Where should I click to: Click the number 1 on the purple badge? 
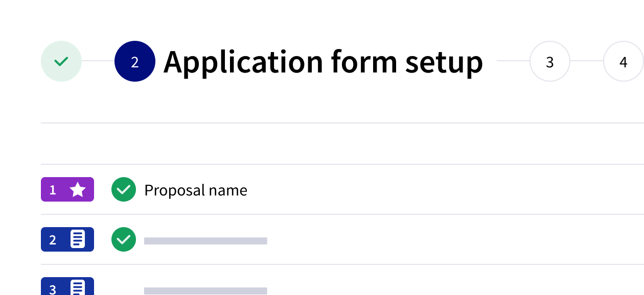(x=53, y=190)
